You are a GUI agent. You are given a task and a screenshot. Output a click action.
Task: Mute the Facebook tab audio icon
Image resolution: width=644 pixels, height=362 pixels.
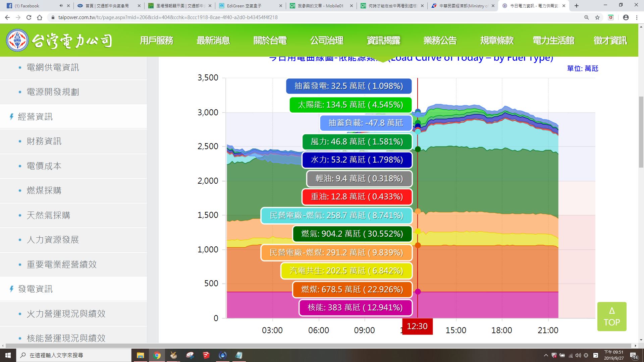(61, 6)
